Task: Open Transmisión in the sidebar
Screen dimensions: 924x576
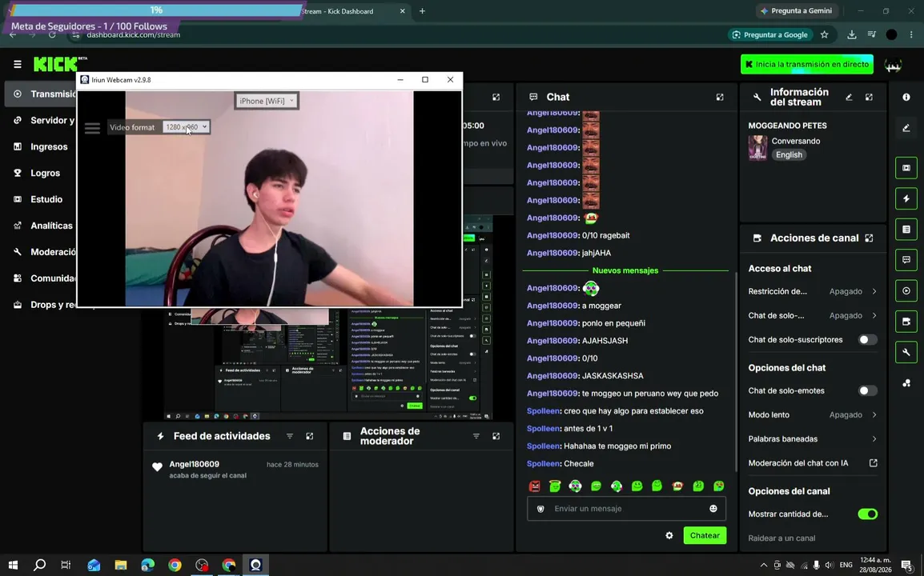Action: [42, 94]
